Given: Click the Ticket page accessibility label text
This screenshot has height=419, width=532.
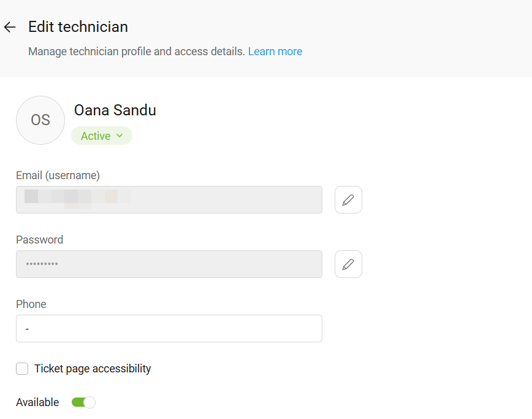Looking at the screenshot, I should [93, 369].
